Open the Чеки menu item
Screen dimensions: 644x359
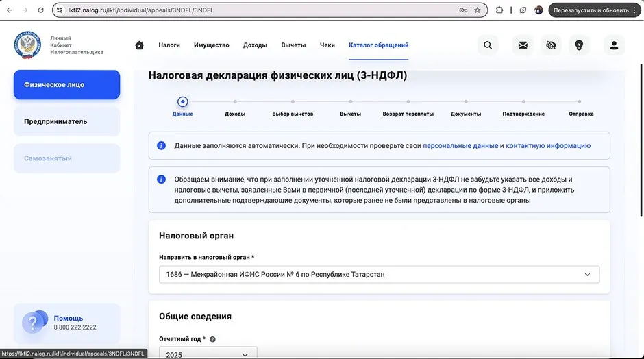(x=327, y=45)
